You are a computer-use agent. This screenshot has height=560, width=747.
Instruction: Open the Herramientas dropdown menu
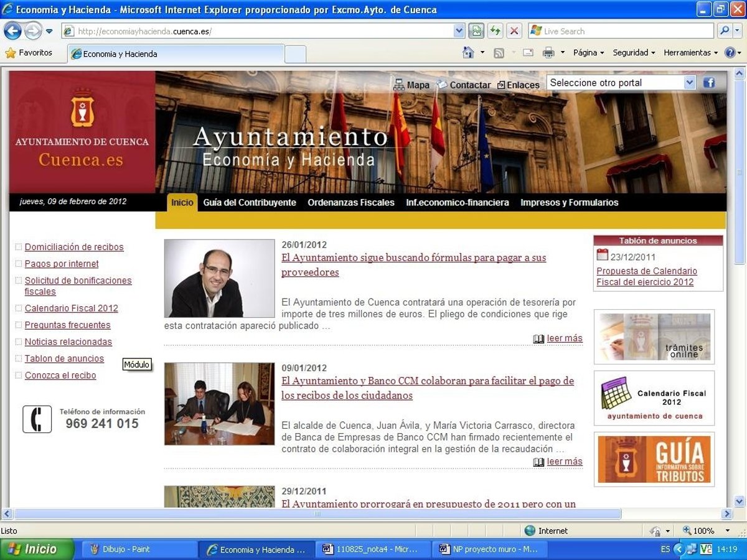point(690,53)
